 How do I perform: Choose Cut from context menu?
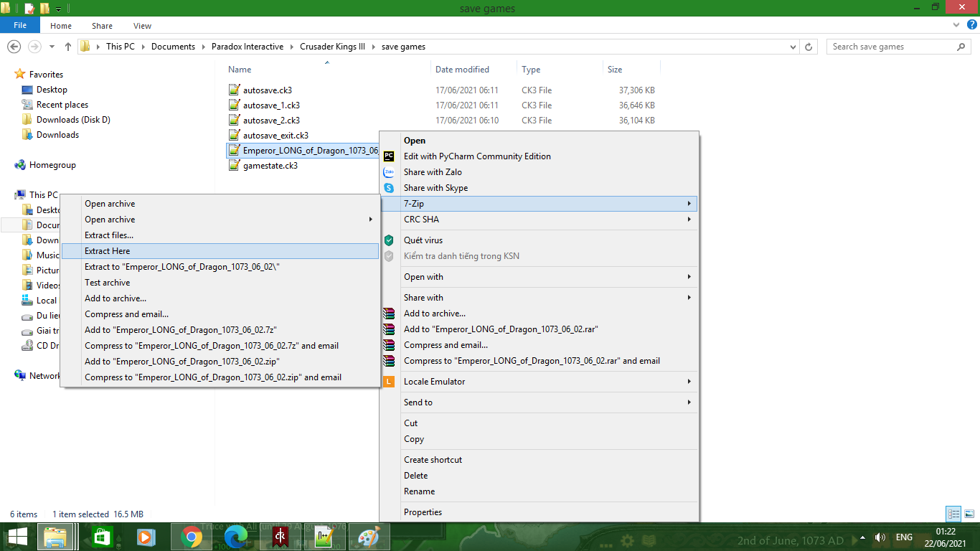(x=539, y=423)
